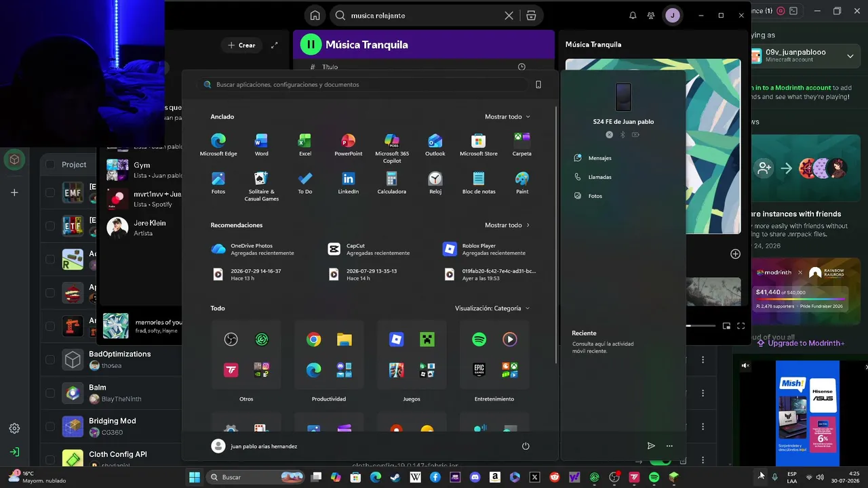This screenshot has width=868, height=488.
Task: Open Spotify notifications bell
Action: 633,16
